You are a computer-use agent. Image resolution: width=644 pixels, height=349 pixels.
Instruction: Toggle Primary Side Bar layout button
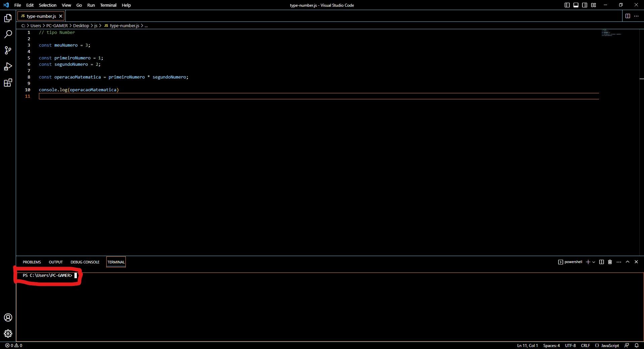pyautogui.click(x=567, y=5)
